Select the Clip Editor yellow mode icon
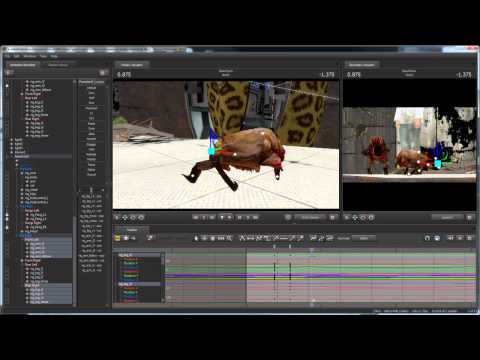 pyautogui.click(x=117, y=238)
